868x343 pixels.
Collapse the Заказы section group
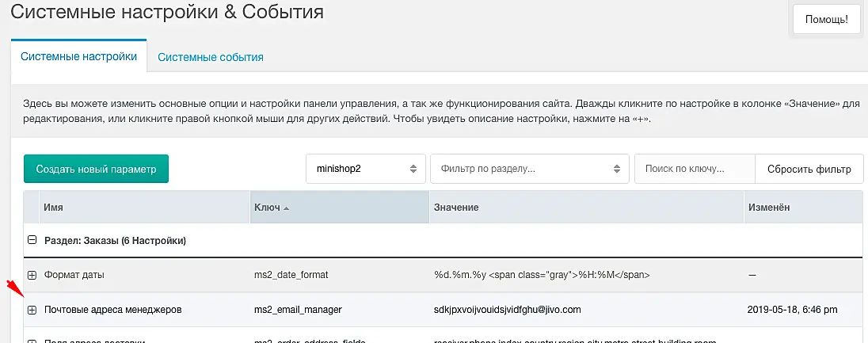(x=32, y=240)
